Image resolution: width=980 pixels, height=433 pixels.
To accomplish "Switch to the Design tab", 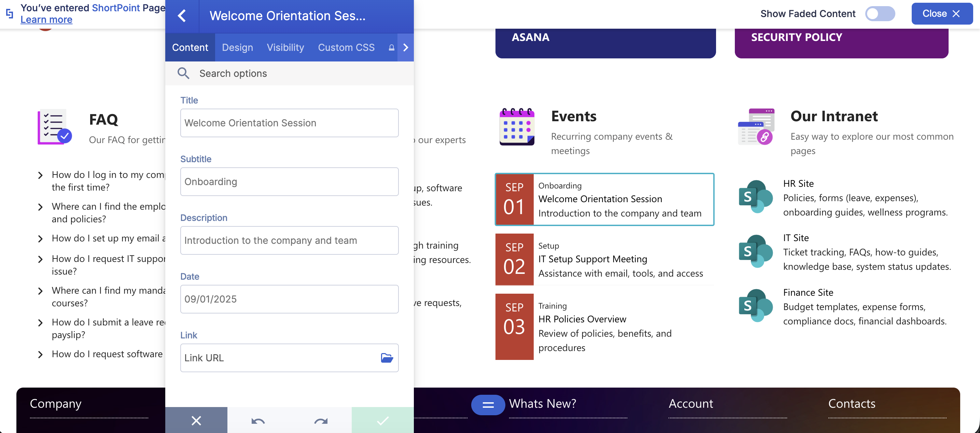I will click(237, 47).
